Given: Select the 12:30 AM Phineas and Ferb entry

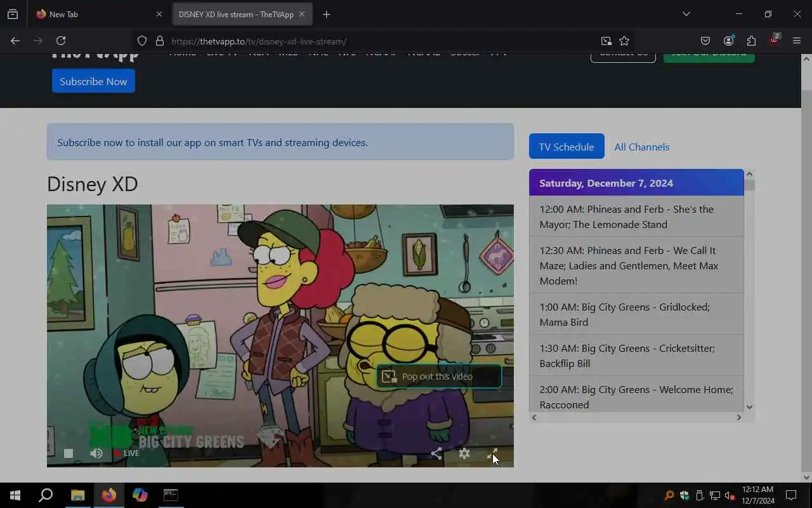Looking at the screenshot, I should (x=636, y=265).
